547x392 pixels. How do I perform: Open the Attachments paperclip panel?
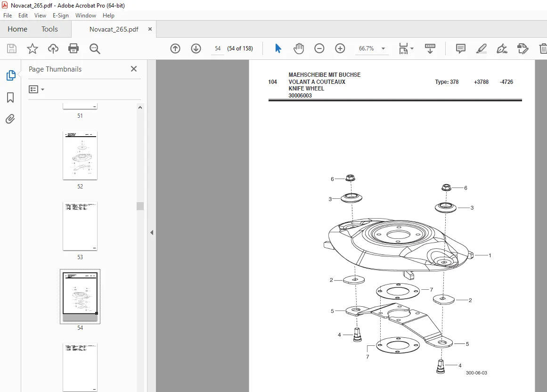(10, 119)
